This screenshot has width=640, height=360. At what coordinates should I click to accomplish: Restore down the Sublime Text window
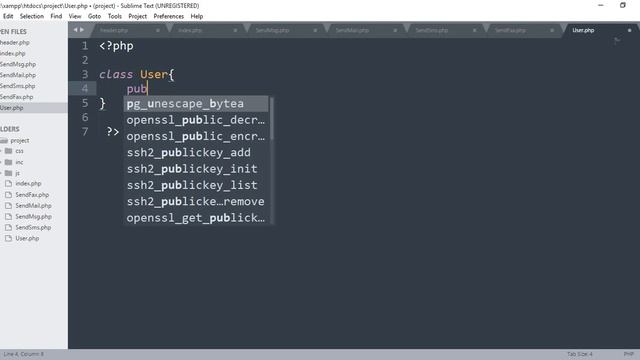coord(622,5)
